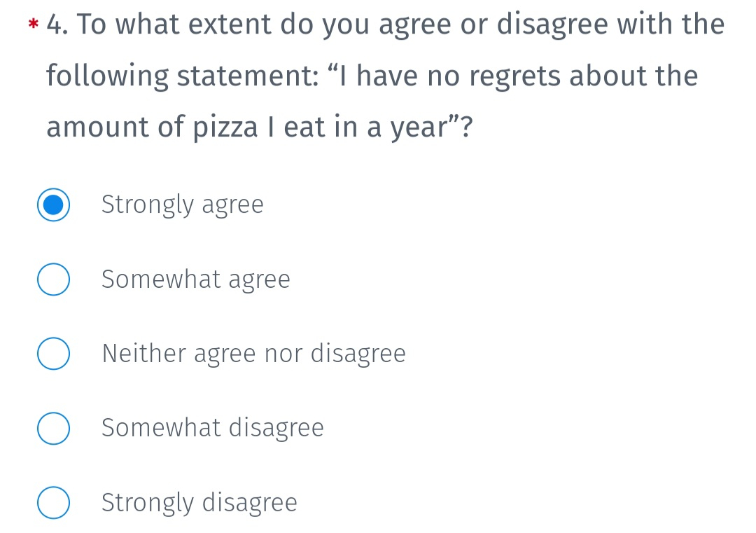Select Neither agree nor disagree radio circle
The width and height of the screenshot is (756, 533).
[x=53, y=354]
